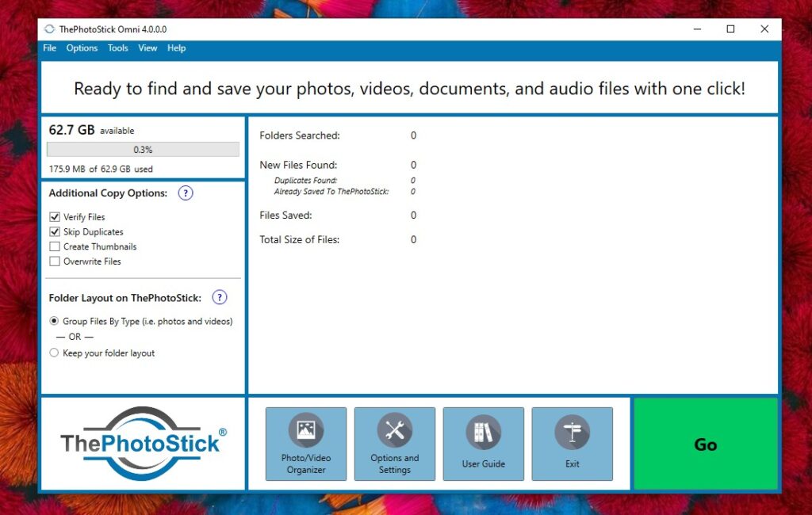Click the help icon beside Additional Copy Options
The height and width of the screenshot is (515, 812).
pyautogui.click(x=186, y=193)
